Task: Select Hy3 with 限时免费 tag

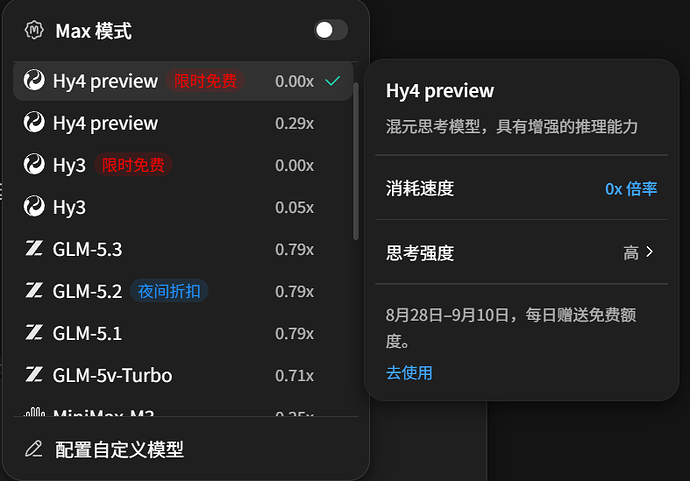Action: tap(183, 165)
